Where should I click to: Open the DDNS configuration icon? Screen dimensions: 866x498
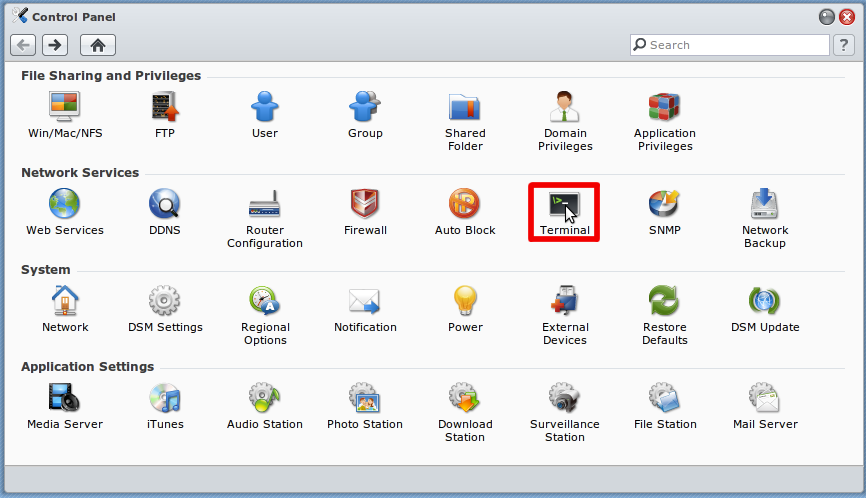click(x=165, y=205)
